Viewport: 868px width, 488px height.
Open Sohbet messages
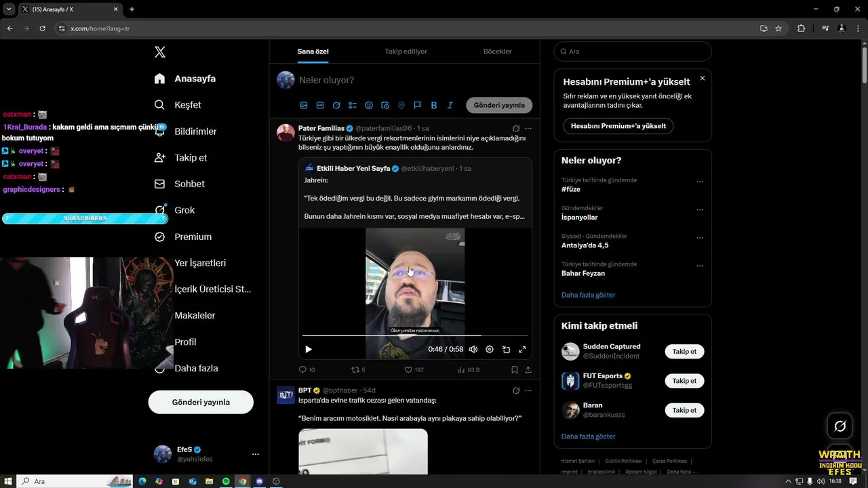coord(179,184)
